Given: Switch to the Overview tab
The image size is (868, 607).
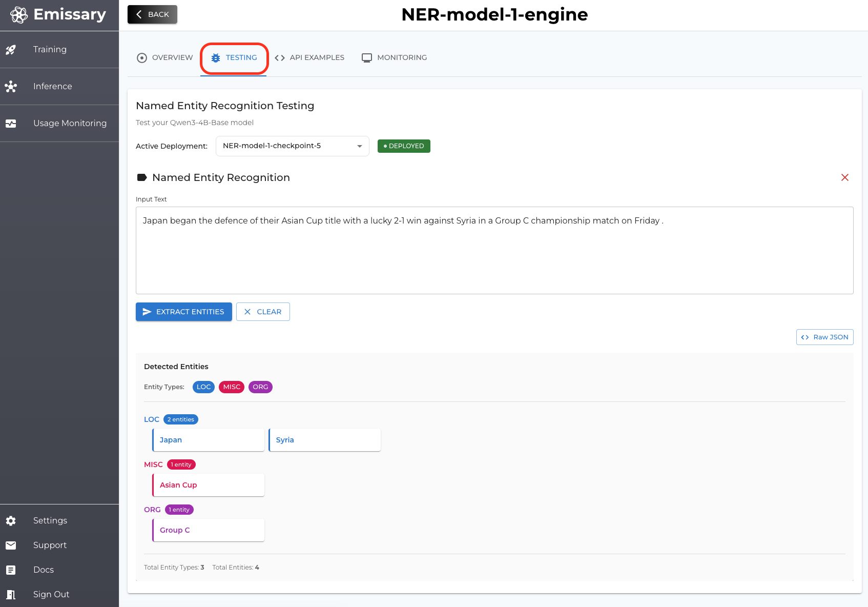Looking at the screenshot, I should point(165,58).
